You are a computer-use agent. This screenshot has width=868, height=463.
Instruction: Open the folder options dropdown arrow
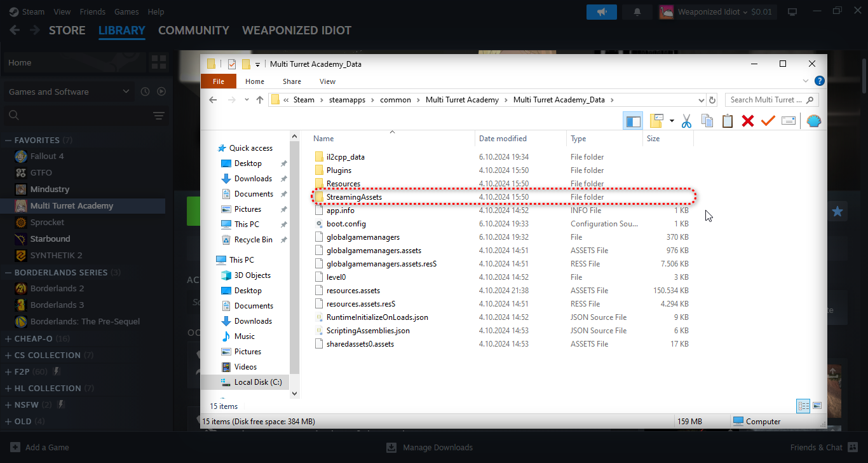pos(672,121)
